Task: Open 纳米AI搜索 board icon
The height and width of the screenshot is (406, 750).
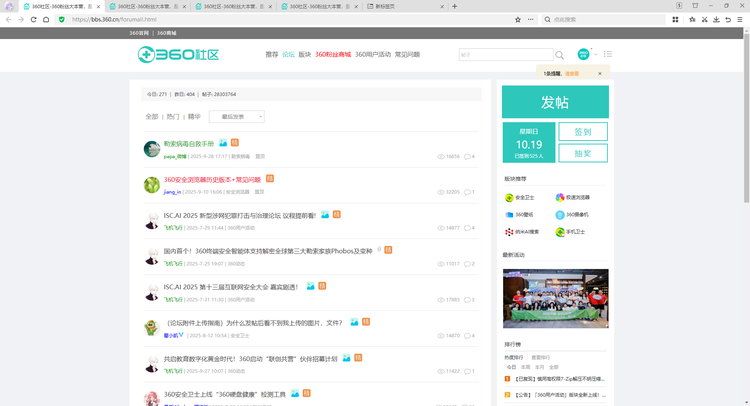Action: click(x=509, y=232)
